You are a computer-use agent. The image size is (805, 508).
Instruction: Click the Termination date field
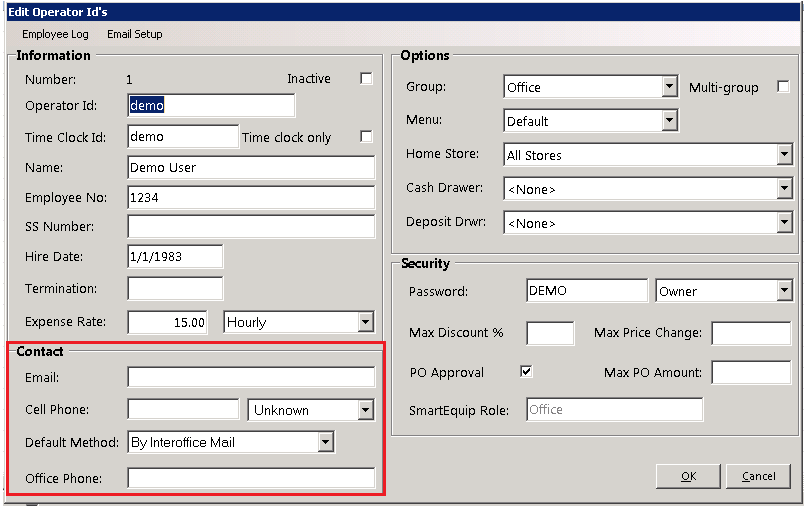tap(175, 288)
